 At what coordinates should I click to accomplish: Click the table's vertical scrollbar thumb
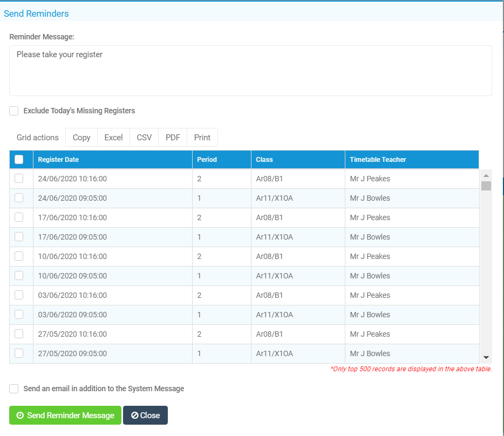click(486, 186)
